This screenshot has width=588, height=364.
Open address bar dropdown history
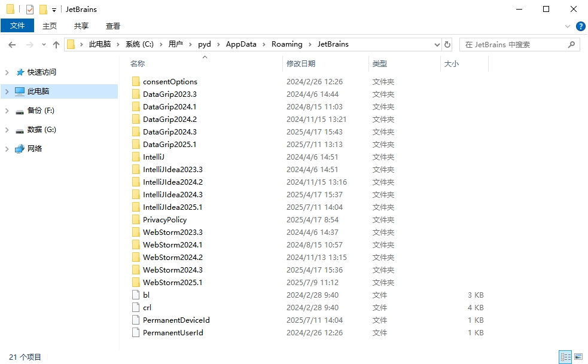click(437, 45)
